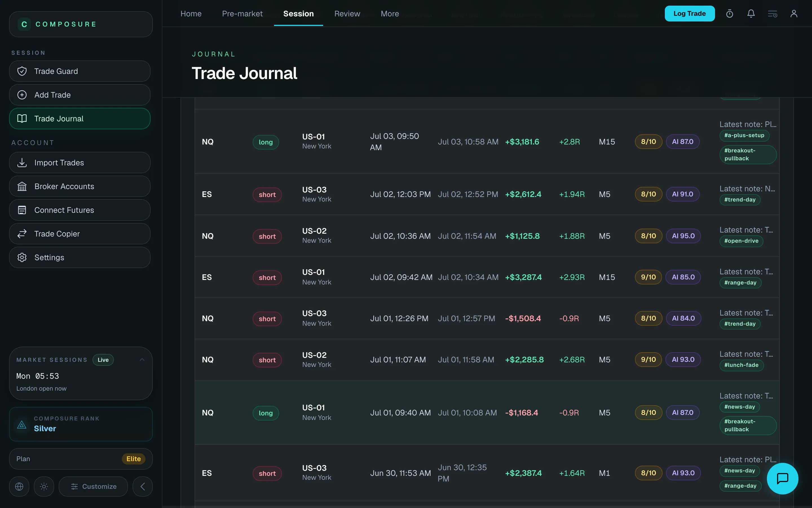Image resolution: width=812 pixels, height=508 pixels.
Task: Go to the Home tab
Action: click(x=191, y=14)
